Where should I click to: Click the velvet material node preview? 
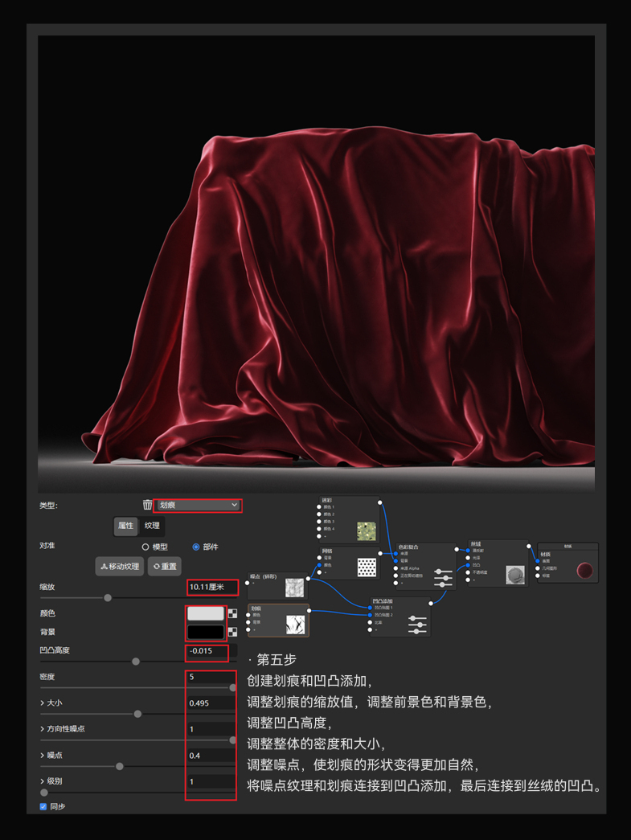(x=514, y=574)
